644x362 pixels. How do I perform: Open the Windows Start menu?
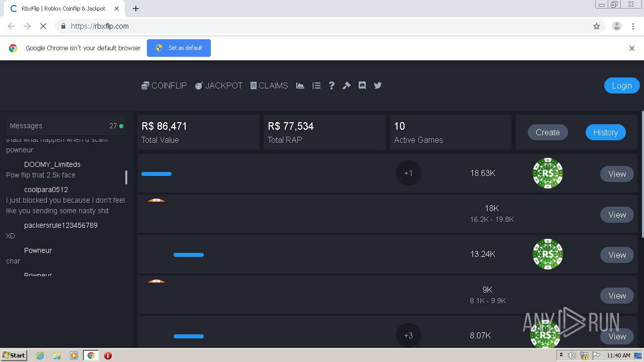[14, 355]
